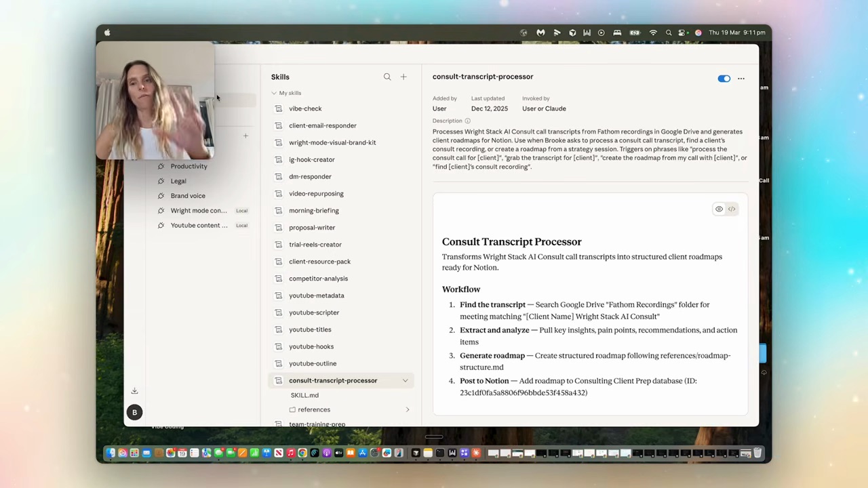
Task: Click the dm-responder skill icon
Action: (279, 176)
